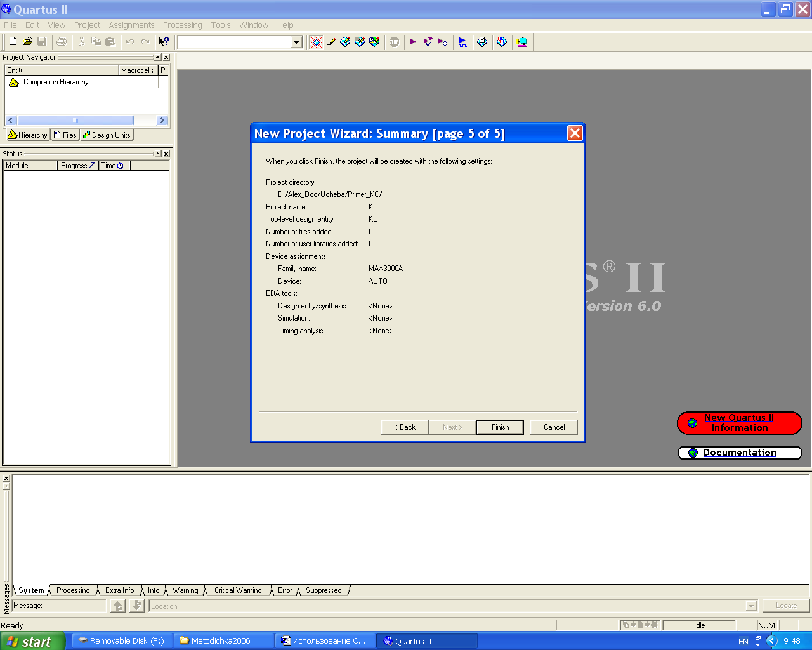The image size is (812, 650).
Task: Open the Programmer toolbar icon
Action: pos(502,42)
